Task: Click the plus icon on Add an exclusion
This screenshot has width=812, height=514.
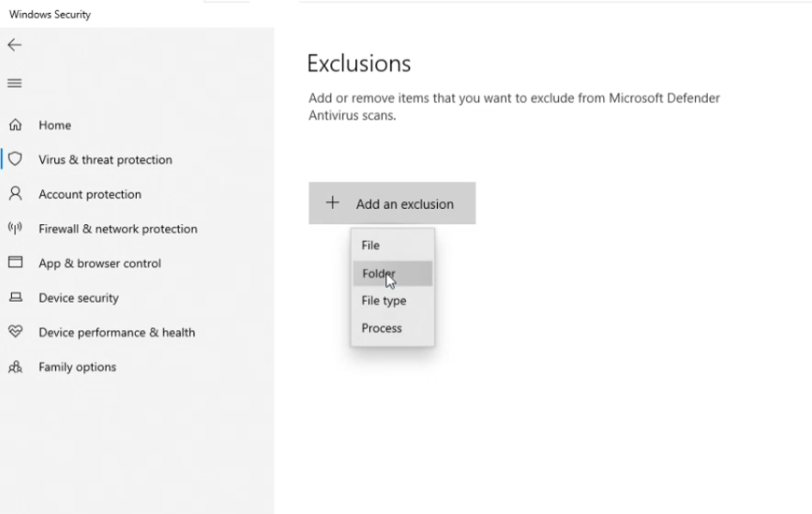Action: [x=333, y=203]
